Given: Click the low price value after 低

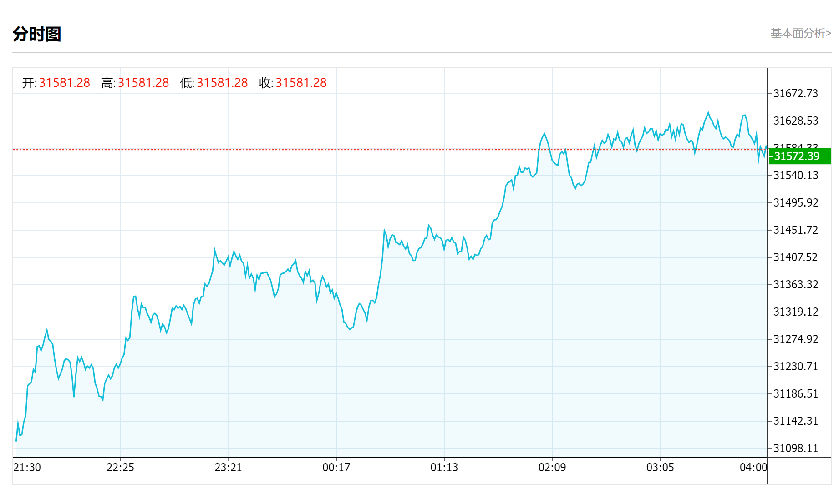Looking at the screenshot, I should click(222, 83).
